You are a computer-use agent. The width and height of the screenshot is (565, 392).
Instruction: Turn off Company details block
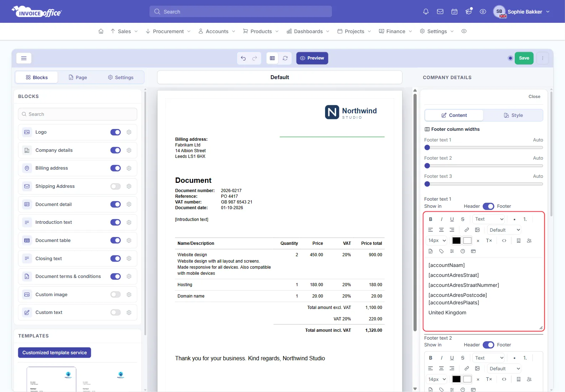click(115, 150)
